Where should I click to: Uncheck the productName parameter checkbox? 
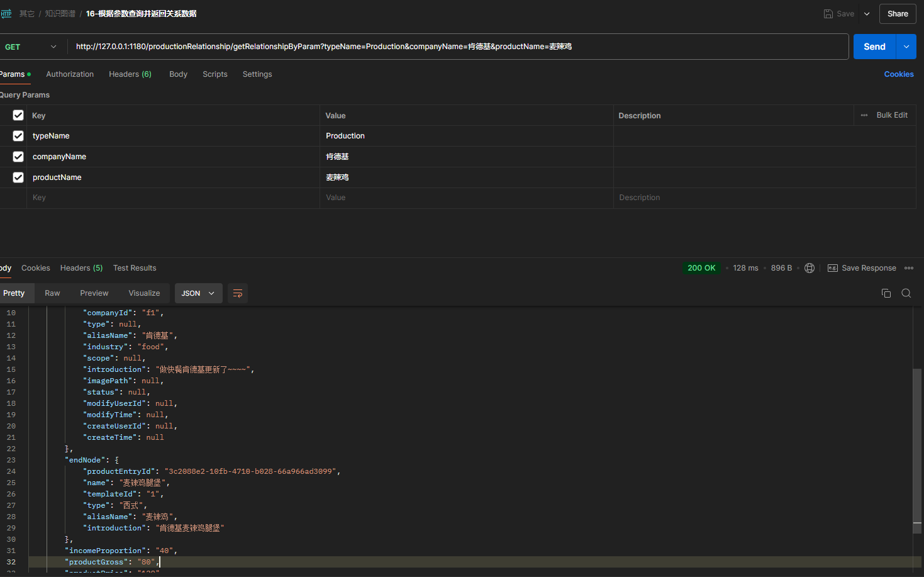[18, 177]
